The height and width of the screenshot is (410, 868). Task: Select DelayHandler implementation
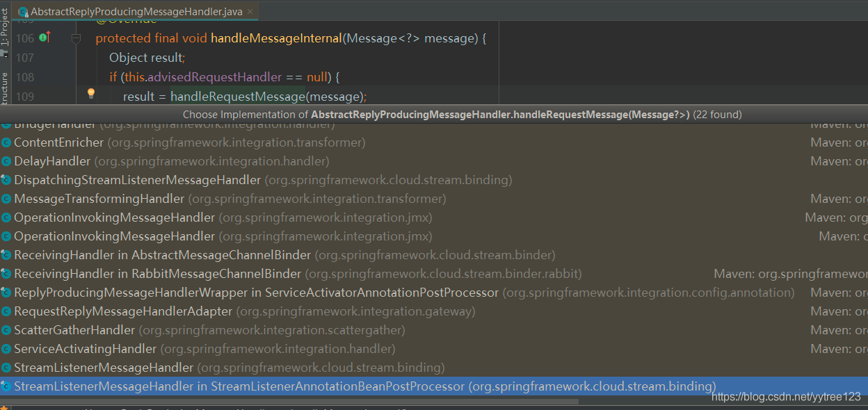click(x=434, y=161)
